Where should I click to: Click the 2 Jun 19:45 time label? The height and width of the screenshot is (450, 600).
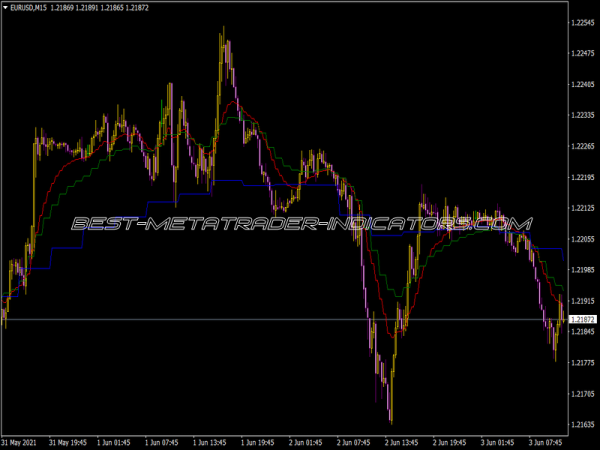click(450, 443)
